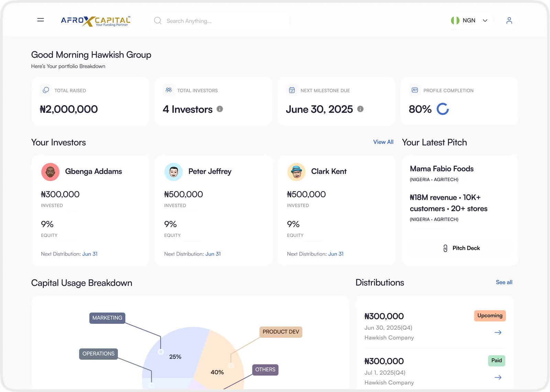The height and width of the screenshot is (392, 550).
Task: Click the Peter Jeffrey name
Action: coord(210,171)
